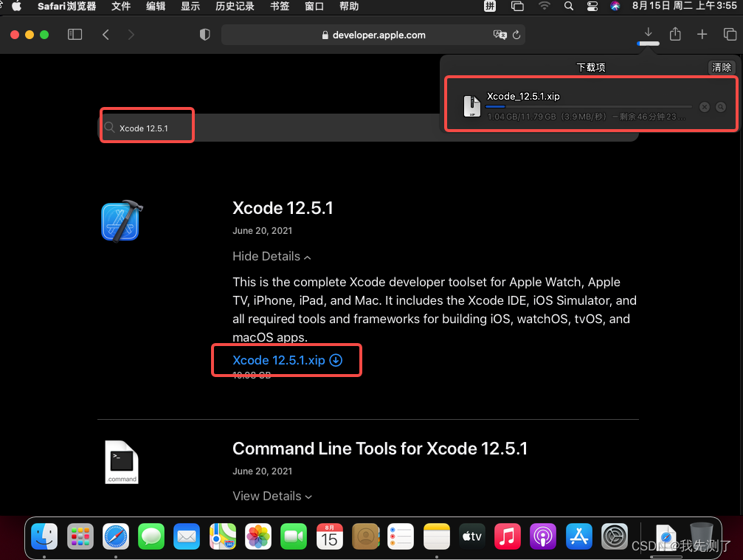Open the Share icon in the toolbar

click(x=675, y=34)
